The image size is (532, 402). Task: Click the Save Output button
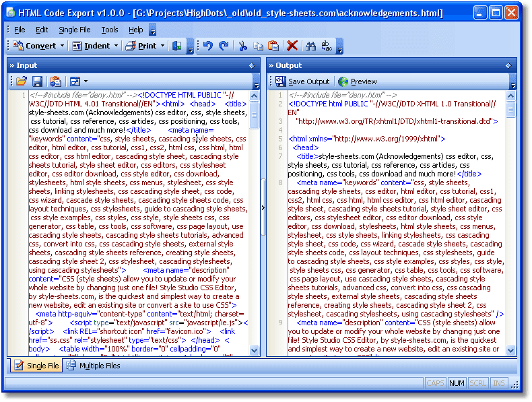click(302, 81)
